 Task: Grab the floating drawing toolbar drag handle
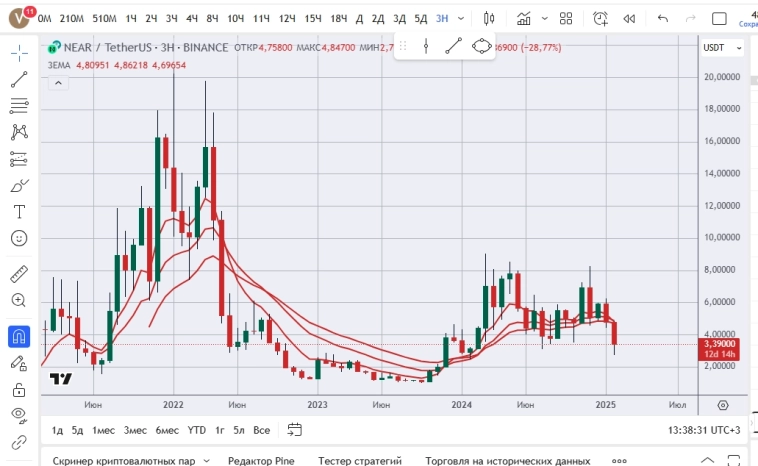[x=403, y=46]
